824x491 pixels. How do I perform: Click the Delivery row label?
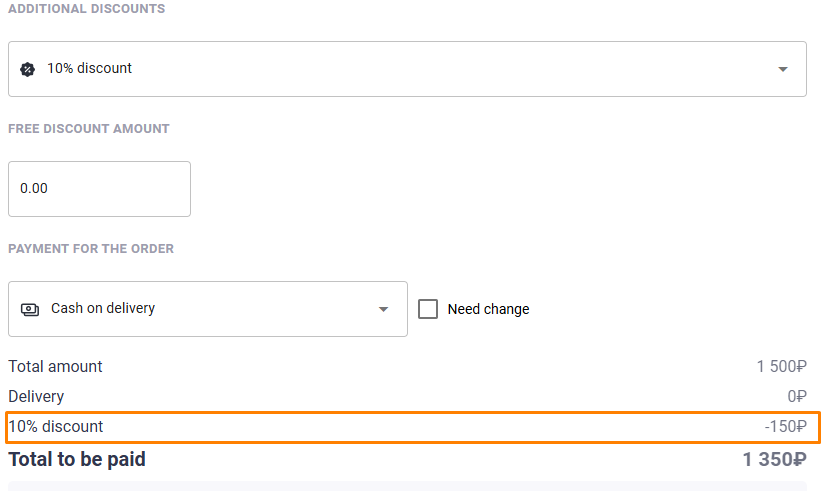(36, 396)
